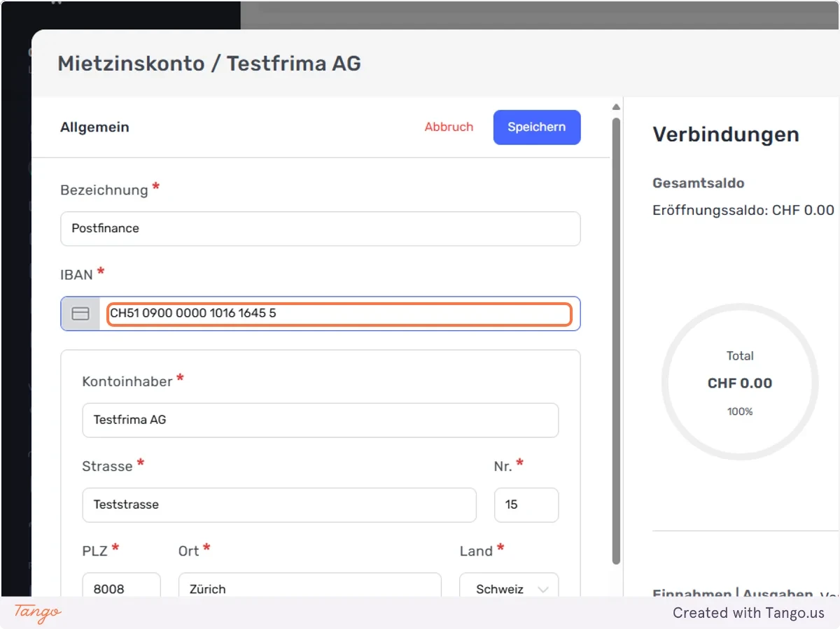Click into the IBAN input field

coord(339,313)
